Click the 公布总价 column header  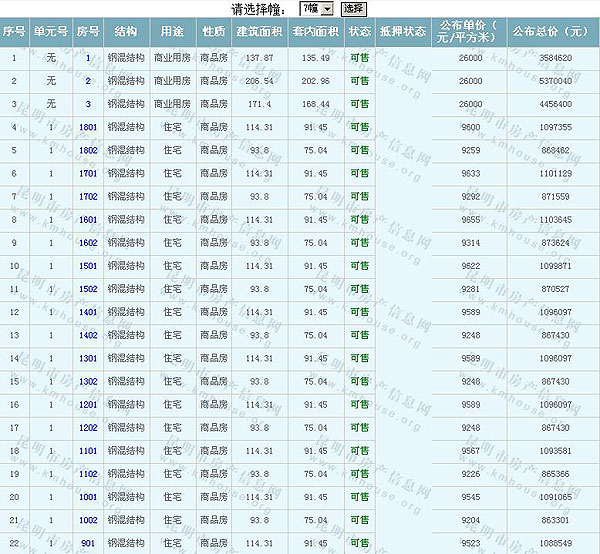pyautogui.click(x=550, y=31)
